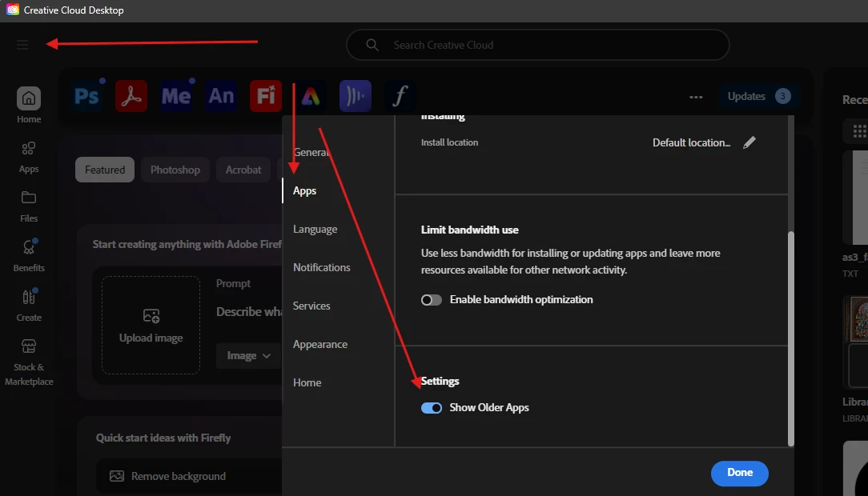Launch Media Encoder from the app bar
The height and width of the screenshot is (496, 868).
[176, 96]
